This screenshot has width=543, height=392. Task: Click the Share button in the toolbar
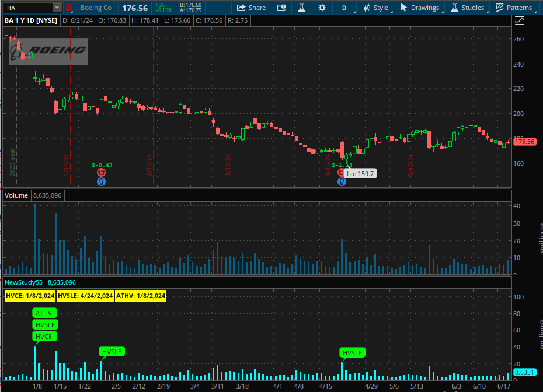(x=251, y=8)
